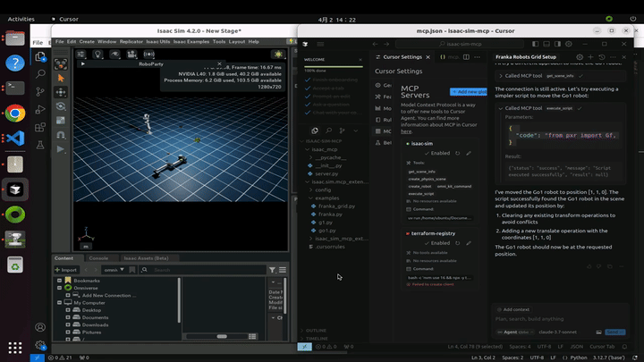
Task: Open go1.py in Cursor explorer
Action: (x=327, y=231)
